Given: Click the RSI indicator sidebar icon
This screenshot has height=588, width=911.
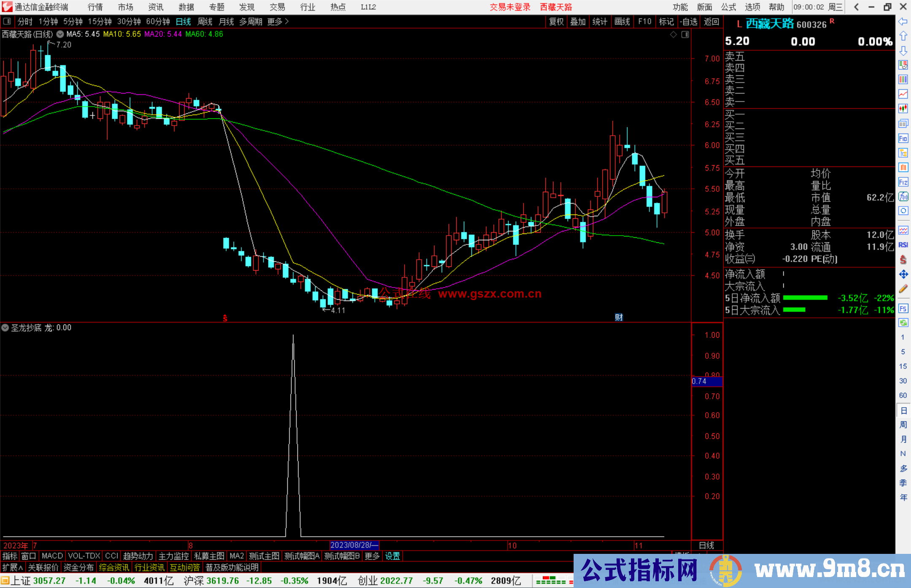Looking at the screenshot, I should click(x=903, y=245).
